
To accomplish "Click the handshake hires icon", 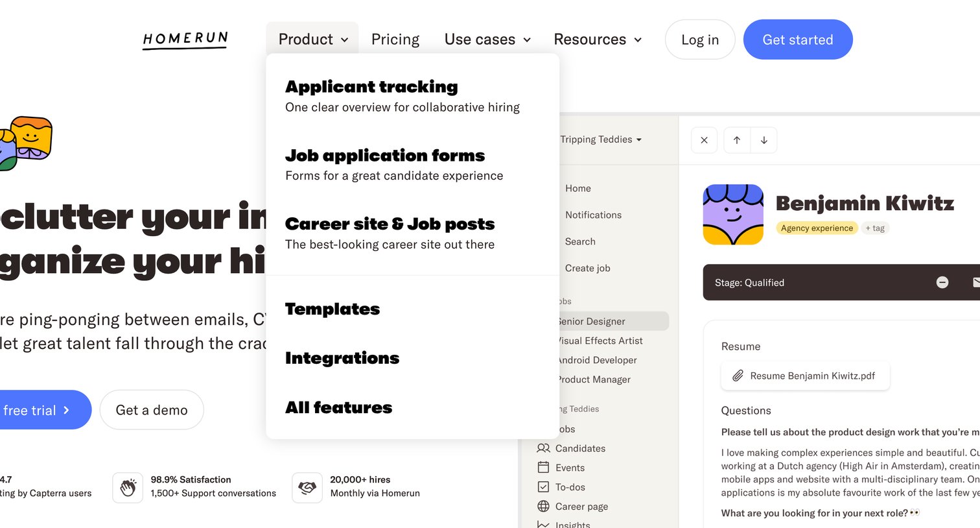I will [307, 488].
